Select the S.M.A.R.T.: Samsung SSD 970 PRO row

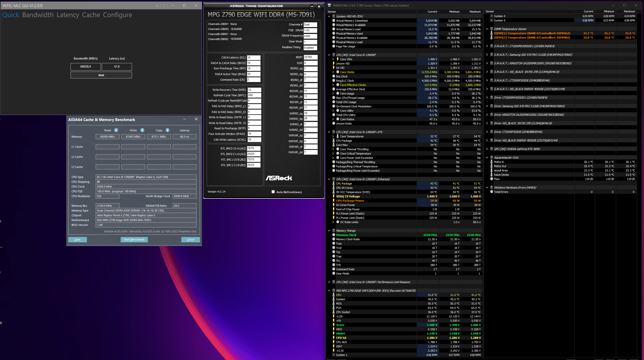click(532, 55)
